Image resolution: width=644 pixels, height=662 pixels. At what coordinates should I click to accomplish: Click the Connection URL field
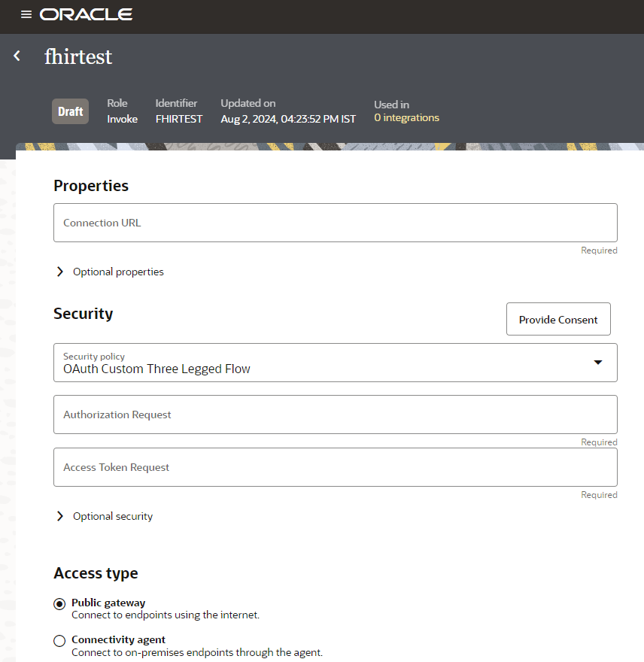pyautogui.click(x=336, y=223)
